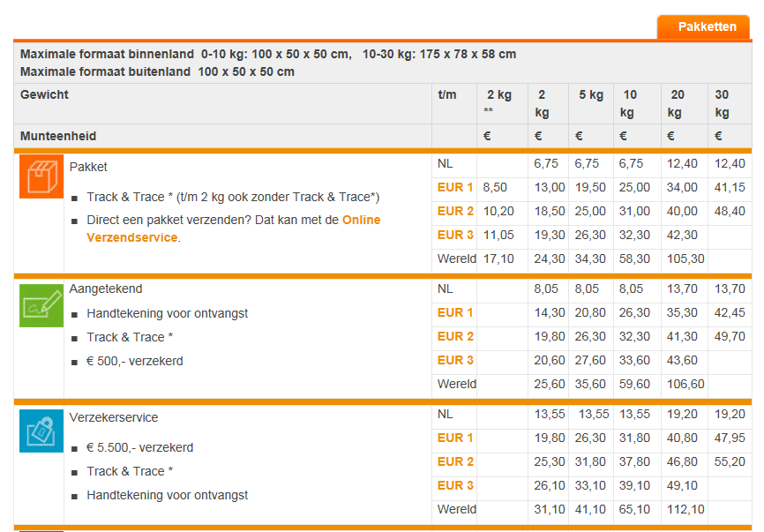Select the Aangetekend title text

[106, 288]
